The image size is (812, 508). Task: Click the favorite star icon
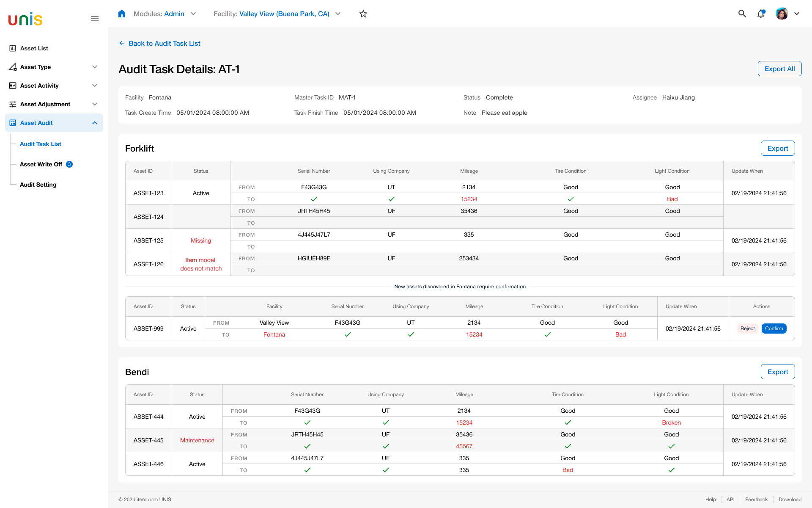pyautogui.click(x=363, y=14)
